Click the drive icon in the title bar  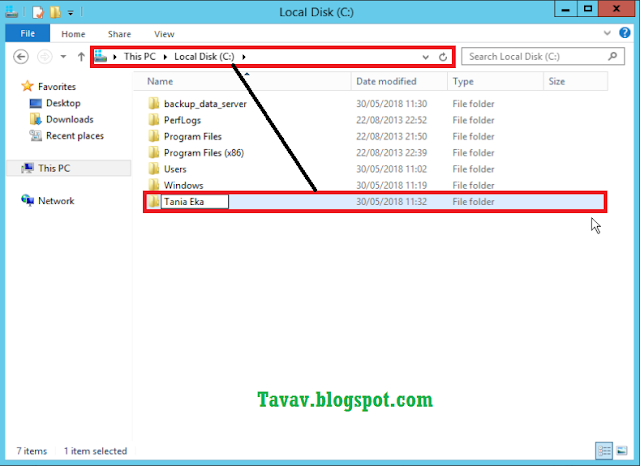[11, 12]
